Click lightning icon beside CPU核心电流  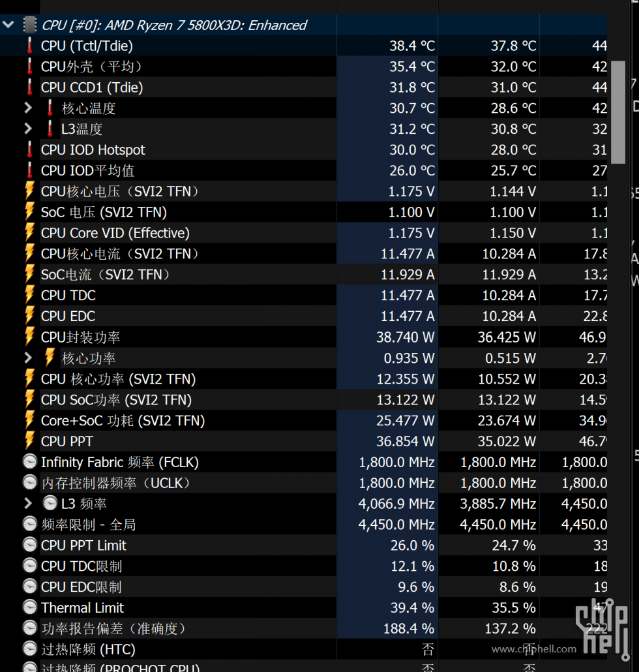click(29, 254)
